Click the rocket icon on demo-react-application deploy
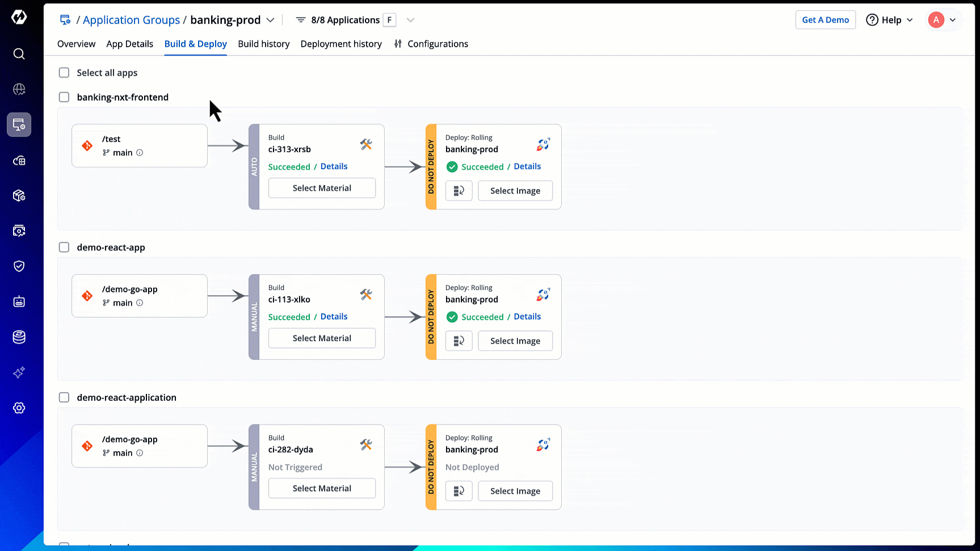The width and height of the screenshot is (980, 551). 543,445
